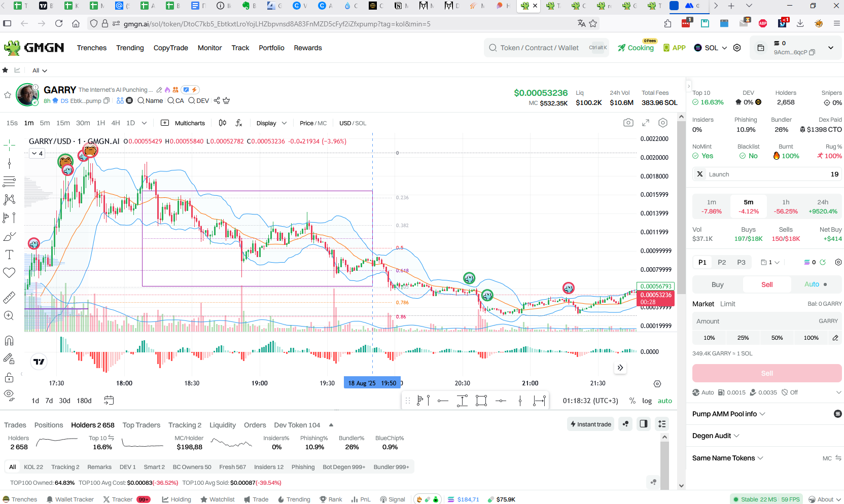Switch to the Top Traders tab
Screen dimensions: 844x504
pos(141,425)
